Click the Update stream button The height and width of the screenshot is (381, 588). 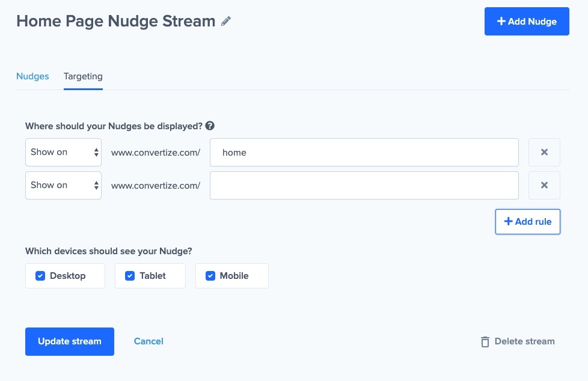tap(70, 341)
